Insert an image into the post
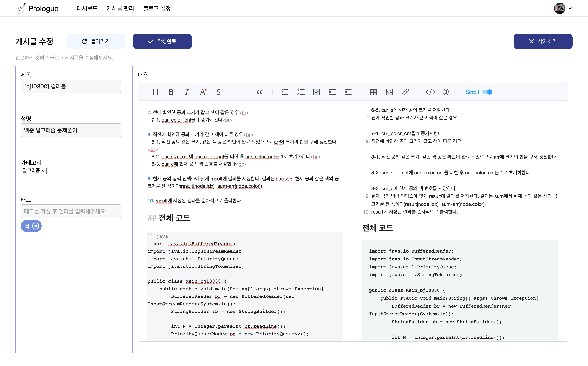This screenshot has height=366, width=588. tap(389, 92)
